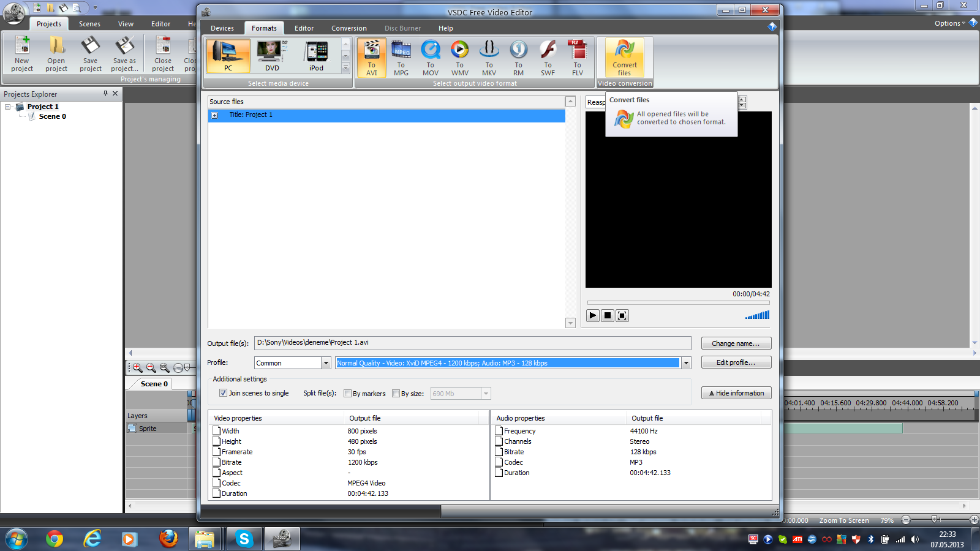Switch to the Conversion tab

[x=349, y=28]
